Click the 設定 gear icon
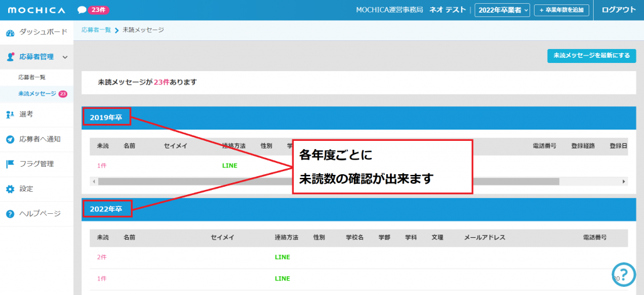644x295 pixels. pyautogui.click(x=10, y=189)
